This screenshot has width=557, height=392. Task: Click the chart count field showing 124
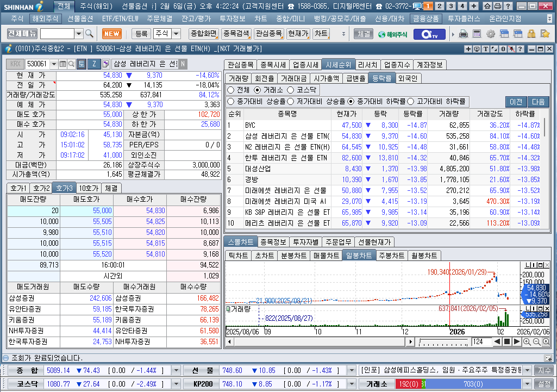tap(481, 342)
